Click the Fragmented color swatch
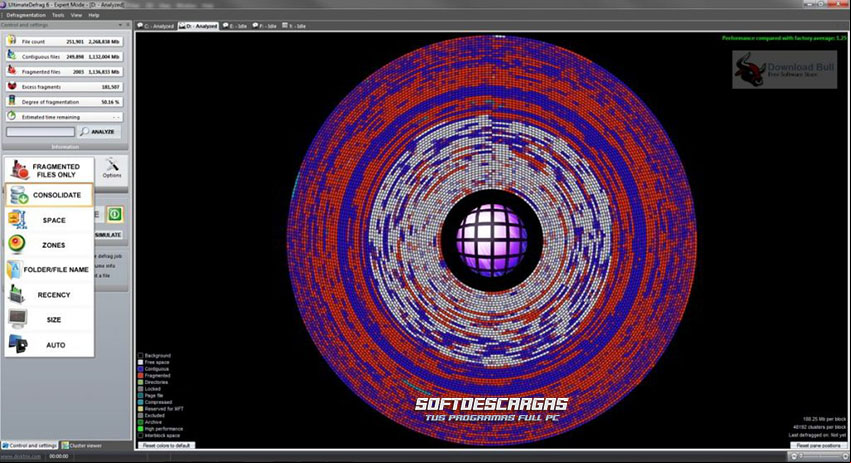This screenshot has height=463, width=851. (141, 376)
